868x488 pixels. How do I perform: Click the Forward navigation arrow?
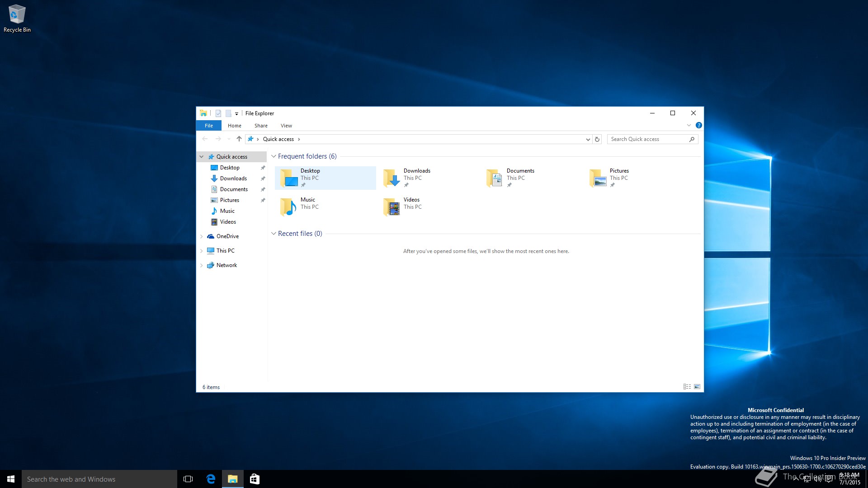point(218,139)
